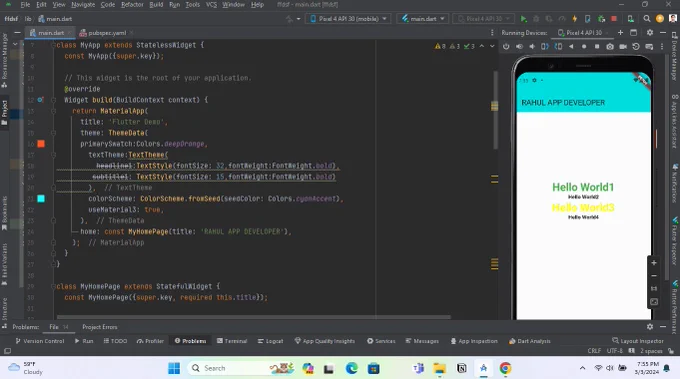Viewport: 680px width, 379px height.
Task: Run the app with the green play button
Action: coord(523,19)
